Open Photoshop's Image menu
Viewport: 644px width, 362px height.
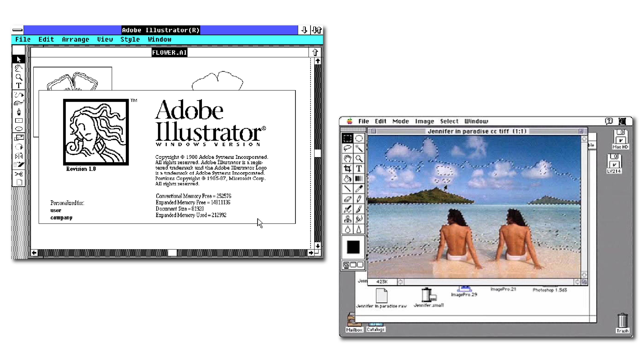424,121
